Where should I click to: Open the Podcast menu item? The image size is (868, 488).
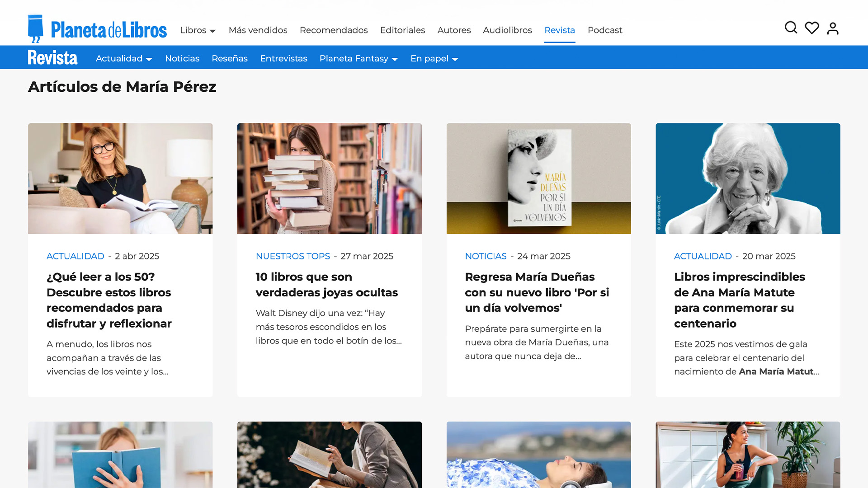(x=605, y=30)
